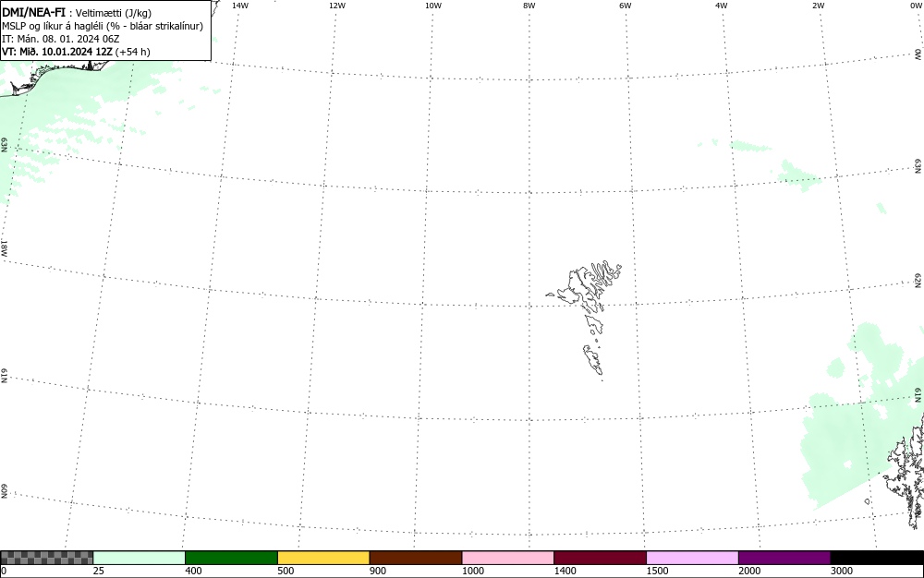Screen dimensions: 924x578
Task: Select the pink 1000–1400 legend swatch
Action: [x=508, y=558]
